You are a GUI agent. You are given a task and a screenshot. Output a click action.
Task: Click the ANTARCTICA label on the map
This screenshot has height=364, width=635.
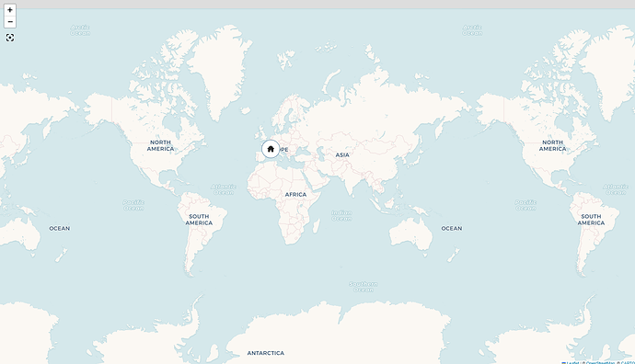click(x=266, y=353)
